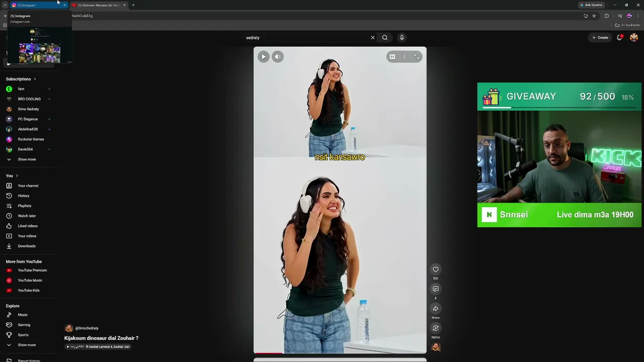The width and height of the screenshot is (644, 362).
Task: Start voice search with microphone
Action: pos(402,38)
